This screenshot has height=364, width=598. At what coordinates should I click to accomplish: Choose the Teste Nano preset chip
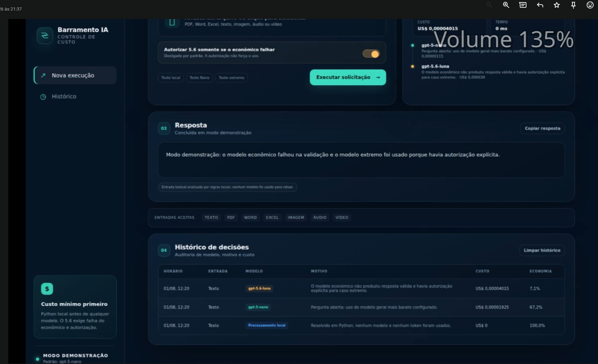(x=199, y=78)
